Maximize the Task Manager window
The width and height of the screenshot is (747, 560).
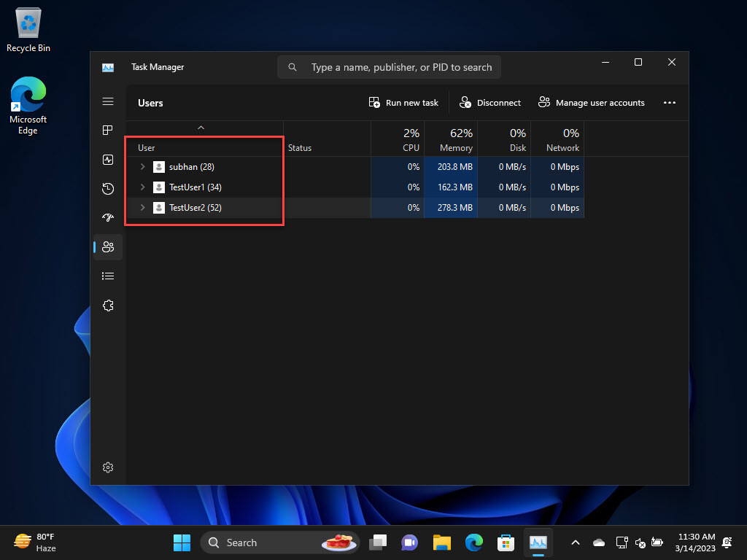(x=638, y=62)
